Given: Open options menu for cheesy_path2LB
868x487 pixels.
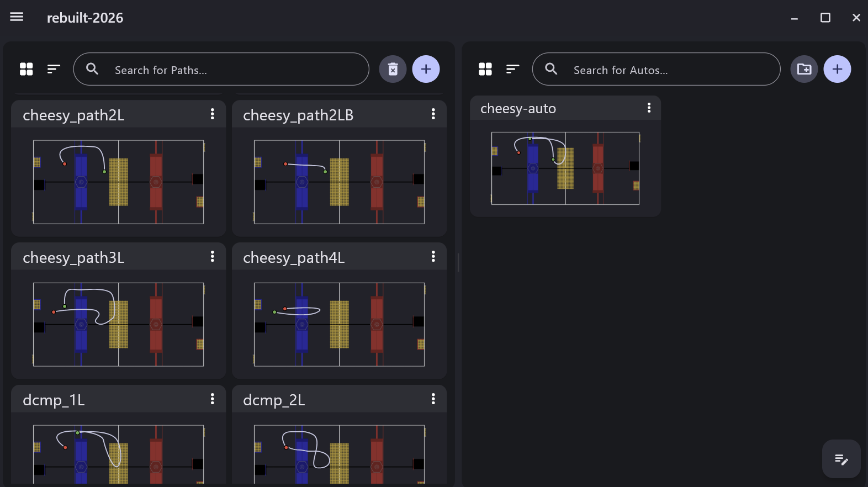Looking at the screenshot, I should tap(433, 114).
